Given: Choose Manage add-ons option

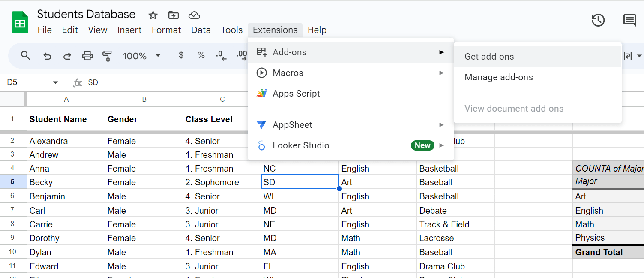Looking at the screenshot, I should coord(499,77).
